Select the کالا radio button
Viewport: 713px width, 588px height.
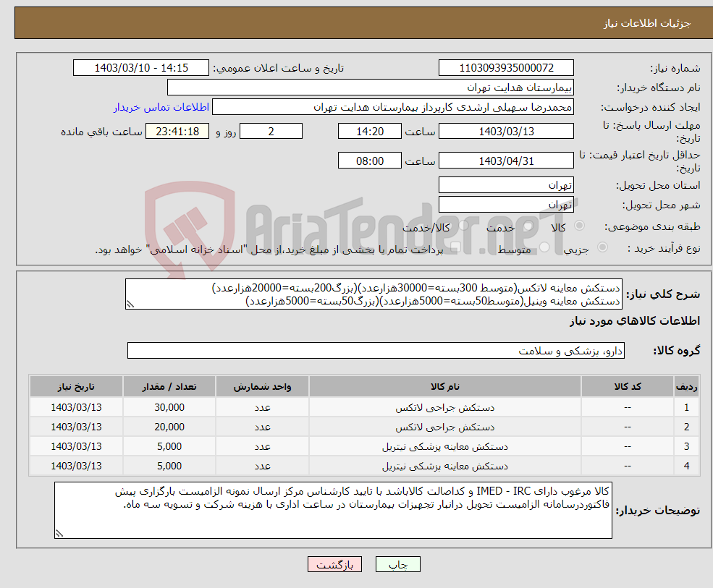pos(579,226)
